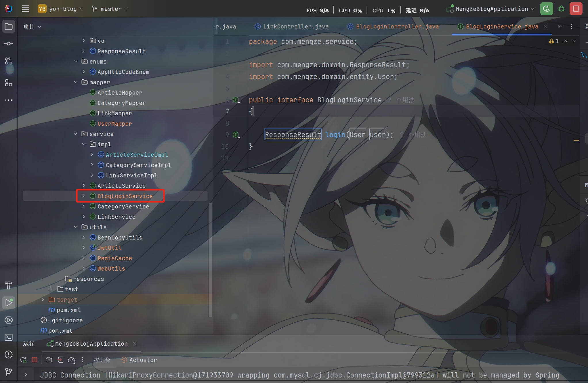Click the main hamburger menu icon
The width and height of the screenshot is (588, 383).
pyautogui.click(x=25, y=9)
